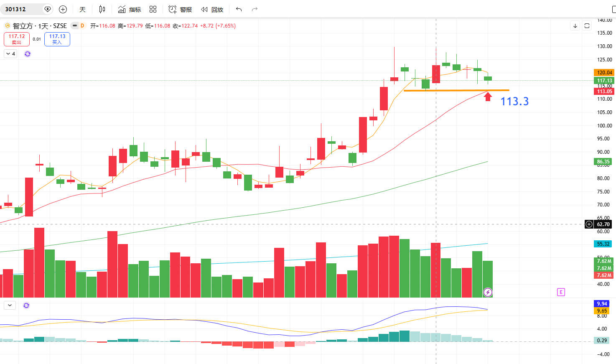Click the 智立方 symbol logo icon
This screenshot has height=364, width=616.
point(8,25)
